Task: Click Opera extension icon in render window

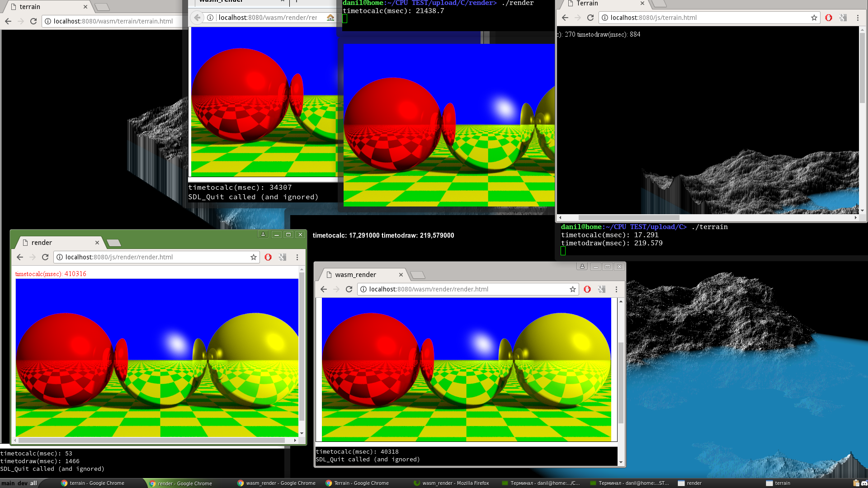Action: 268,257
